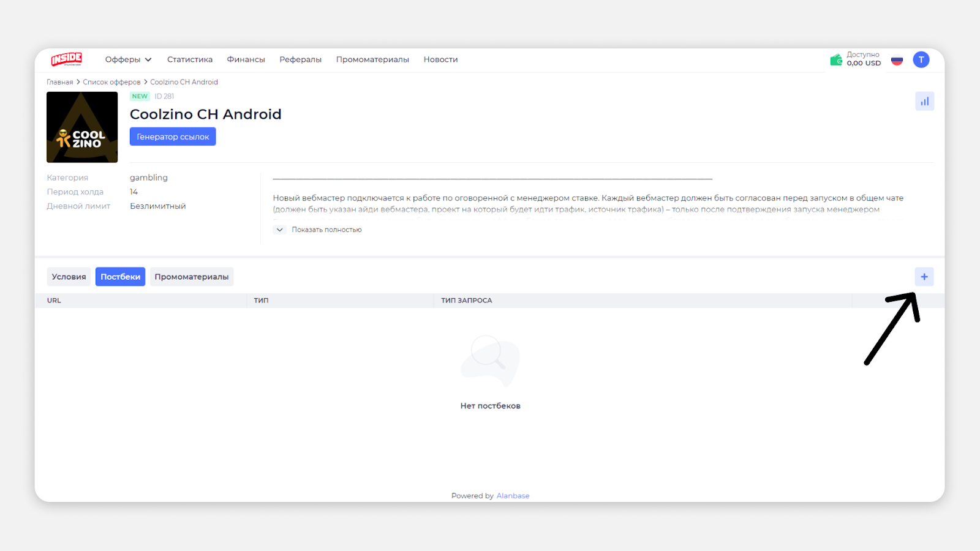The width and height of the screenshot is (980, 551).
Task: Add a new postback with plus button
Action: click(924, 277)
